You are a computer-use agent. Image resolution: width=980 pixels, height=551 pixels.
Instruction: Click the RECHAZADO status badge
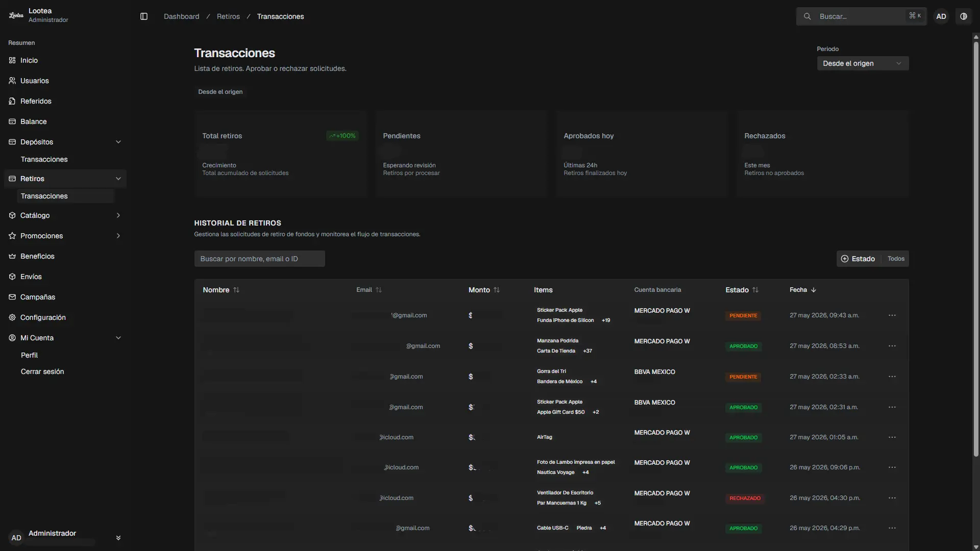click(745, 498)
